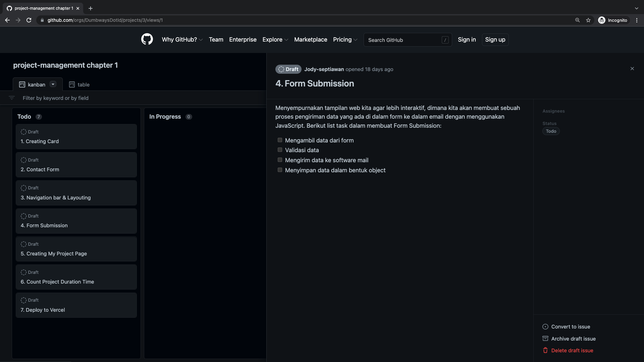
Task: Click draft icon on Contact Form card
Action: (x=23, y=160)
